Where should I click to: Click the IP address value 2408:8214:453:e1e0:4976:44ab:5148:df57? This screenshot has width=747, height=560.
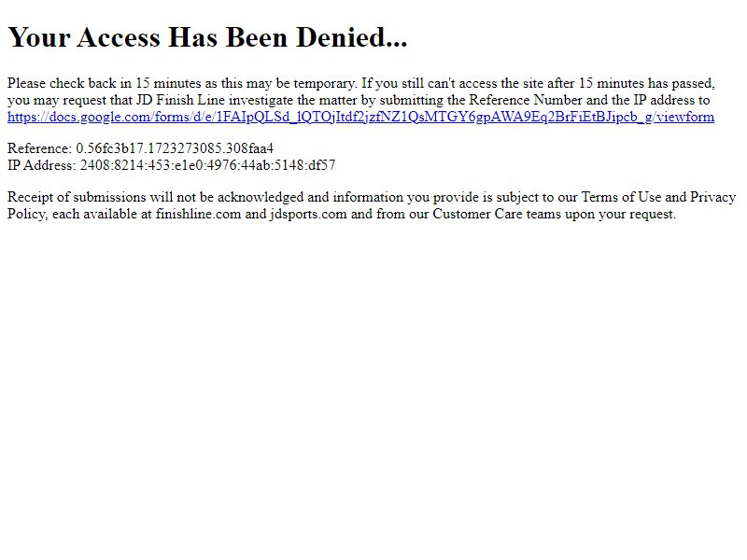pyautogui.click(x=207, y=165)
